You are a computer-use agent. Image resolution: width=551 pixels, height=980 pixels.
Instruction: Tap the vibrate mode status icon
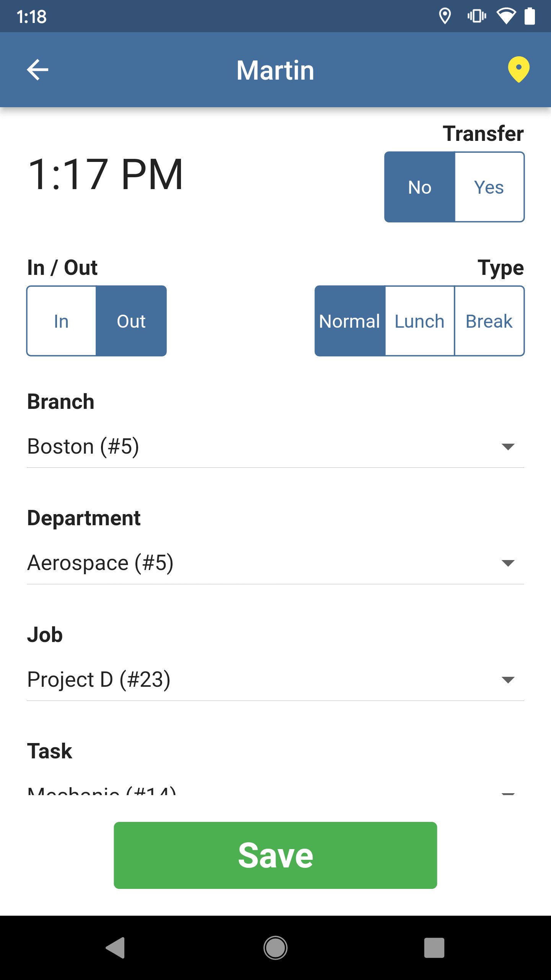tap(476, 16)
